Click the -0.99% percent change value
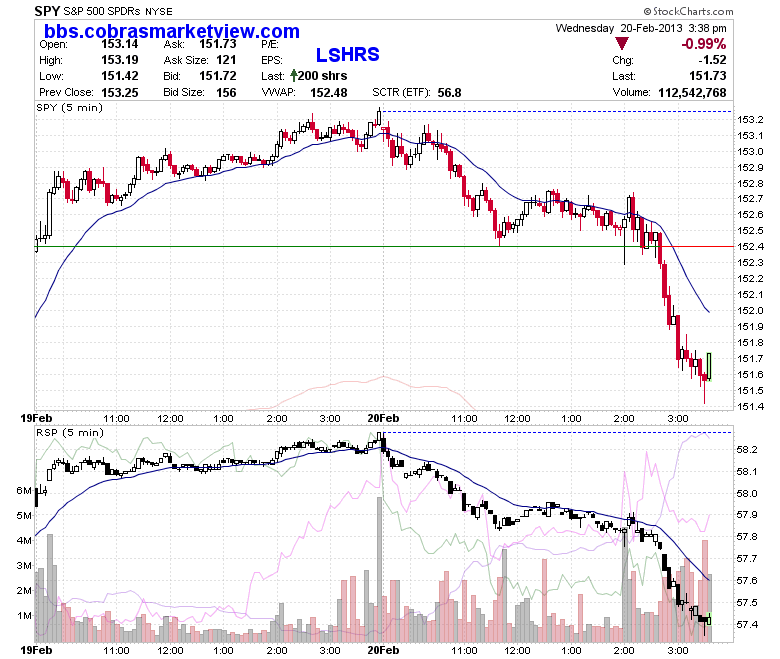The image size is (780, 659). 703,44
